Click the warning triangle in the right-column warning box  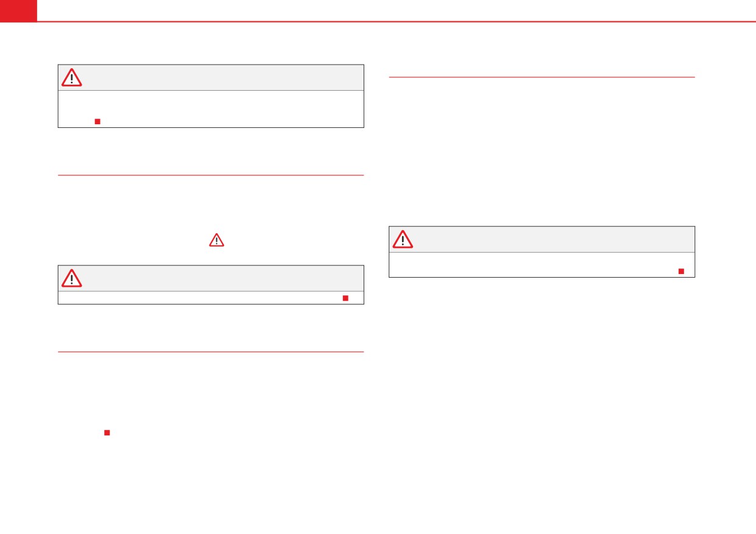click(x=403, y=239)
